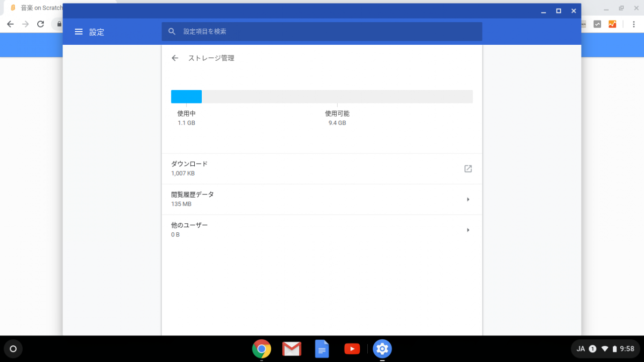
Task: Click the Wi-Fi status icon
Action: [x=605, y=349]
